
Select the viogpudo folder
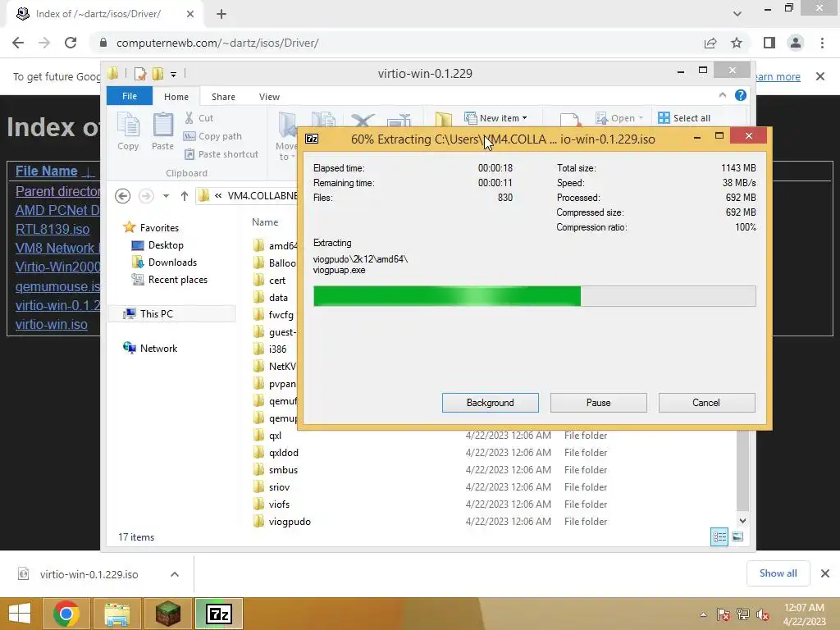pos(290,521)
